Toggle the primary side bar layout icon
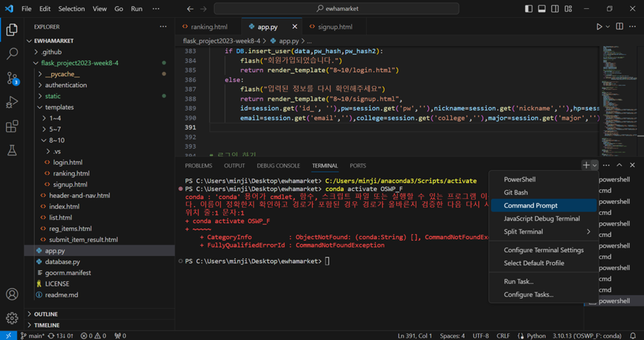This screenshot has height=340, width=644. tap(528, 9)
